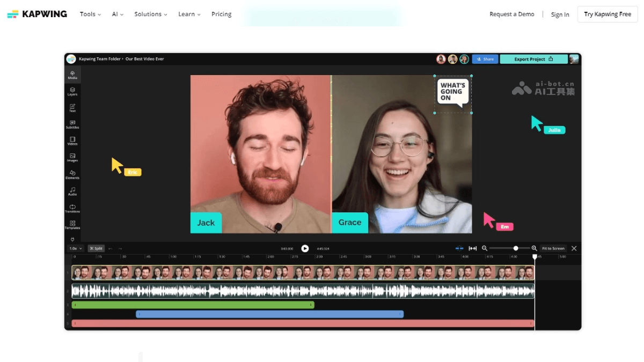Image resolution: width=644 pixels, height=362 pixels.
Task: Open the Transitions panel
Action: pyautogui.click(x=72, y=208)
